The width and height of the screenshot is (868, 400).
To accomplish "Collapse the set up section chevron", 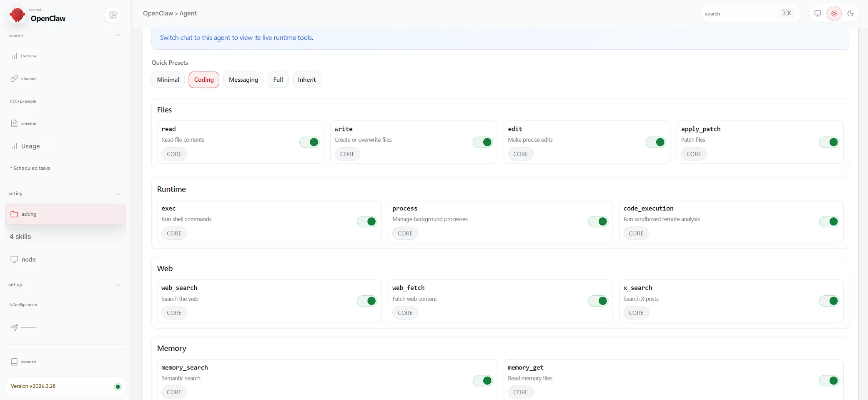I will pyautogui.click(x=118, y=285).
